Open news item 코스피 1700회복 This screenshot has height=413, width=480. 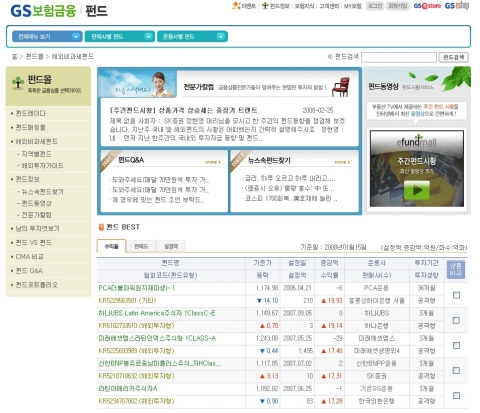coord(291,199)
